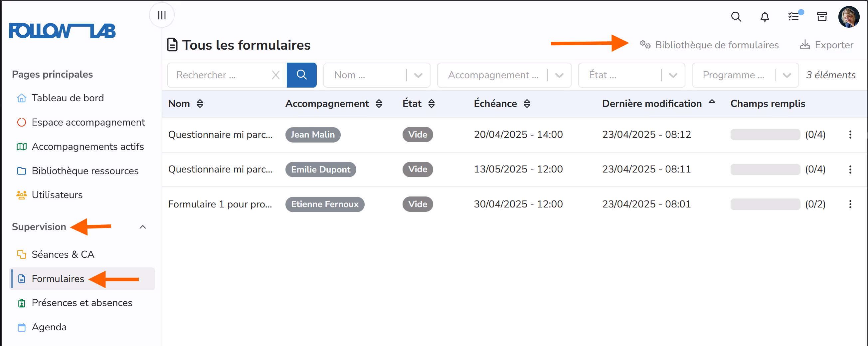Click modification date 23/04/2025 - 08:11
Viewport: 868px width, 346px height.
pyautogui.click(x=646, y=169)
